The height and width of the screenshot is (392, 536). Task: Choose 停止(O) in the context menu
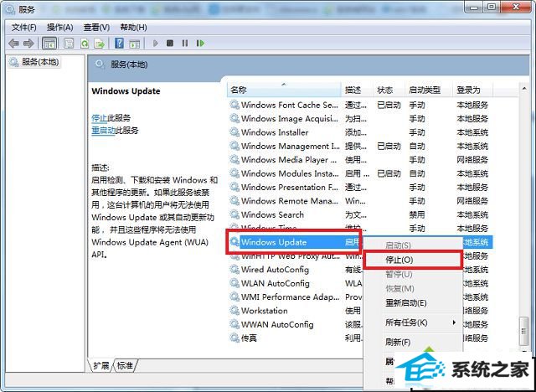point(413,260)
